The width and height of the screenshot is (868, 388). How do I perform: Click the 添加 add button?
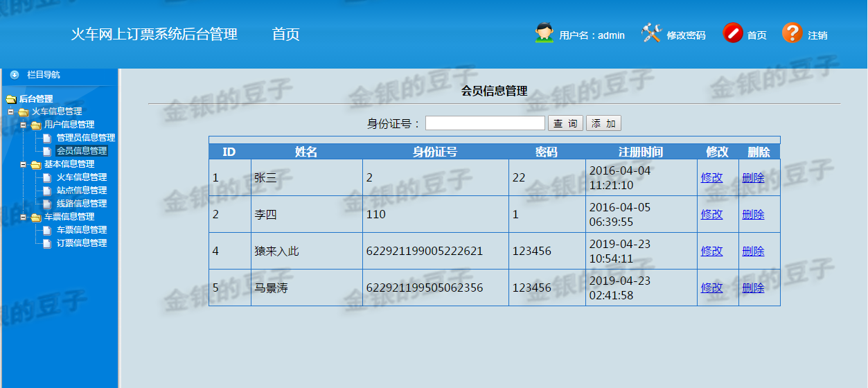tap(603, 123)
